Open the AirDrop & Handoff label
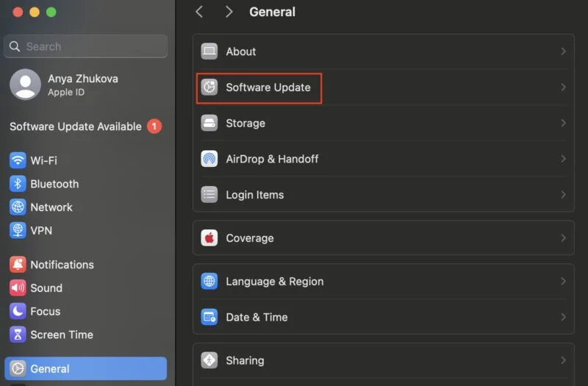The image size is (588, 386). coord(272,159)
